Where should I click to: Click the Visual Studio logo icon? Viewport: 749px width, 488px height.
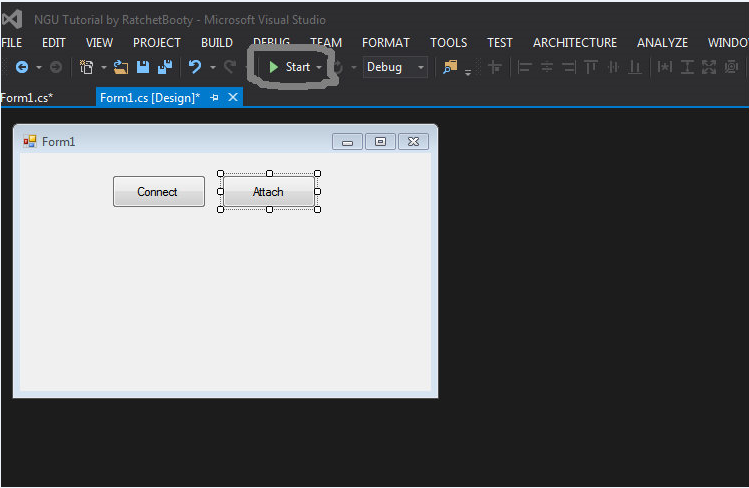[x=12, y=20]
